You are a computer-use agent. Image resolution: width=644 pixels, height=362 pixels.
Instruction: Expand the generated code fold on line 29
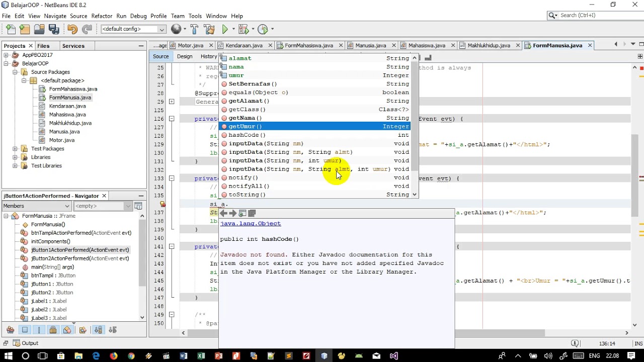[x=172, y=102]
